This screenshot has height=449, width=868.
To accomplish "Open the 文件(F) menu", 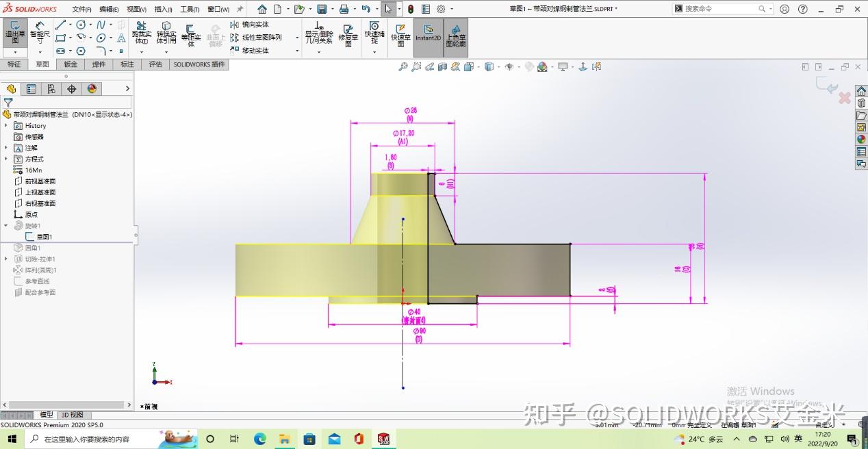I will tap(81, 9).
